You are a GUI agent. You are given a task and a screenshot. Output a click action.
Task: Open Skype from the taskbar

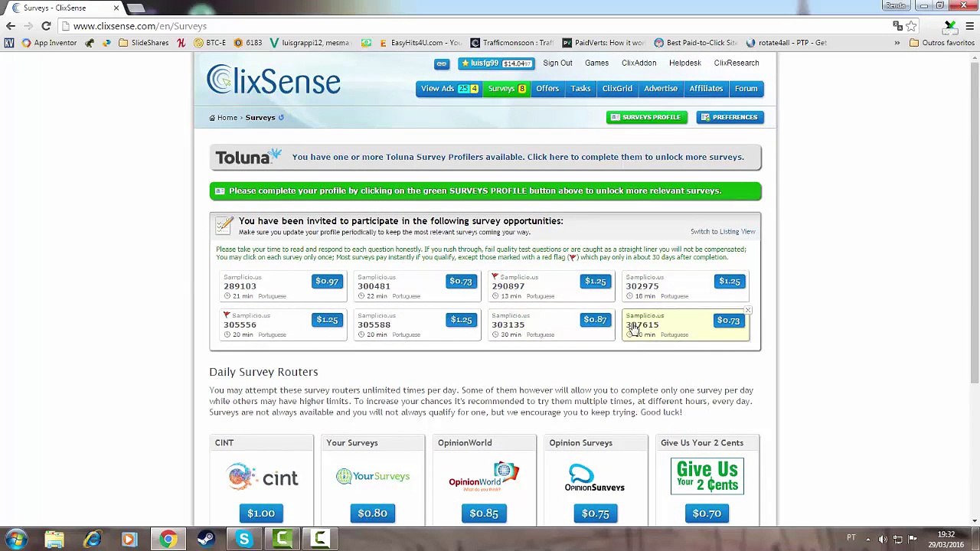point(244,540)
